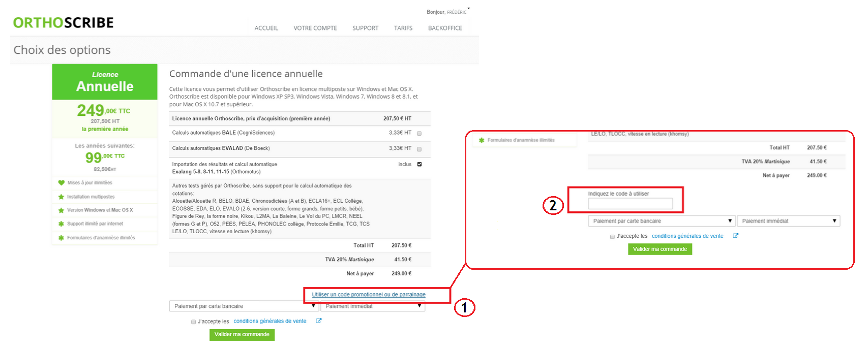Tick the Calculs automatiques EVALAD checkbox
The height and width of the screenshot is (349, 868).
pyautogui.click(x=419, y=149)
